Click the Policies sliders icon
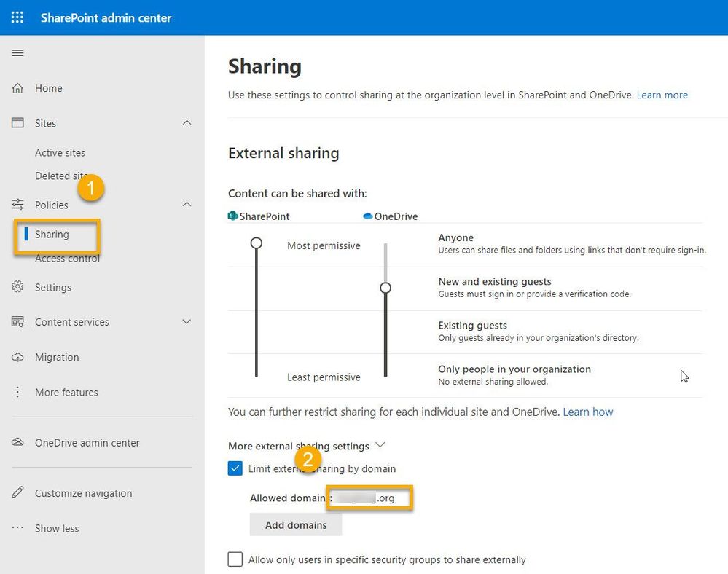 point(17,205)
